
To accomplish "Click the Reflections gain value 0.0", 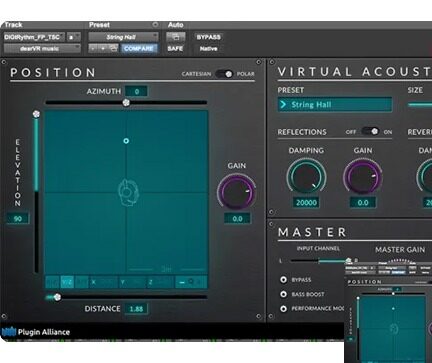I will [363, 203].
